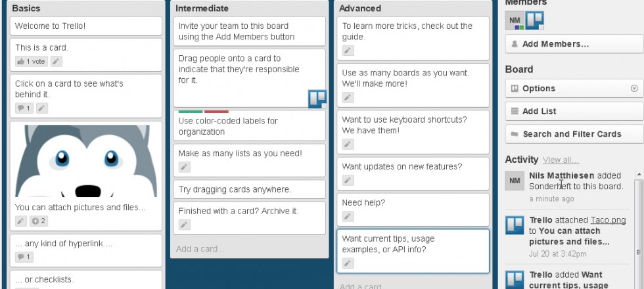The height and width of the screenshot is (289, 644).
Task: Open the board Options dropdown
Action: (574, 88)
